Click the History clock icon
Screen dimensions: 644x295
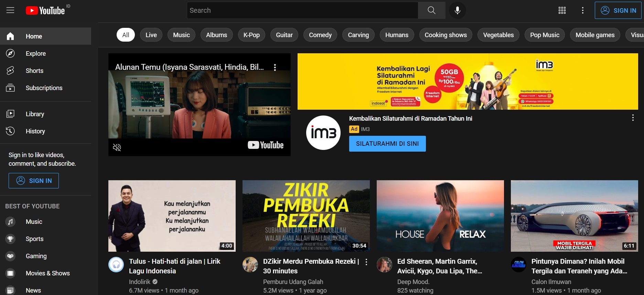[x=10, y=131]
